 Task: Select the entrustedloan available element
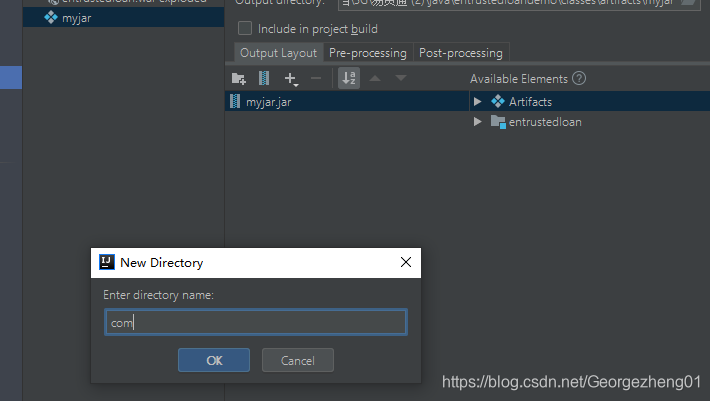click(545, 122)
